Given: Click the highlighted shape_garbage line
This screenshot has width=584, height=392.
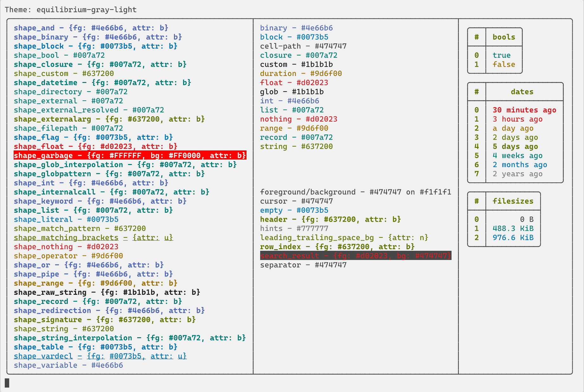Looking at the screenshot, I should [130, 155].
